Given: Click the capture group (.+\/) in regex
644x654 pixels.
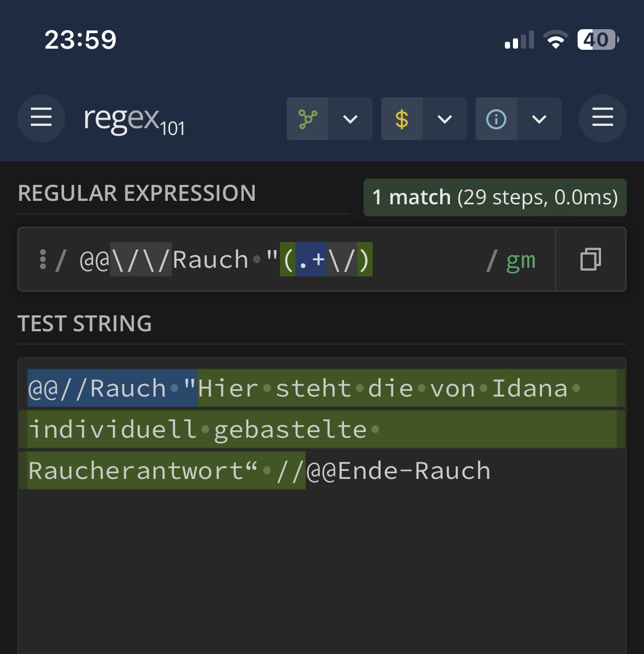Looking at the screenshot, I should [326, 259].
